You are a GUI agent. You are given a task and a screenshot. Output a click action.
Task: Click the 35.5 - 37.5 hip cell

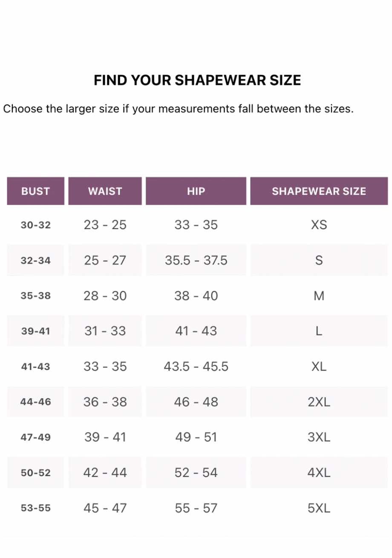coord(196,260)
